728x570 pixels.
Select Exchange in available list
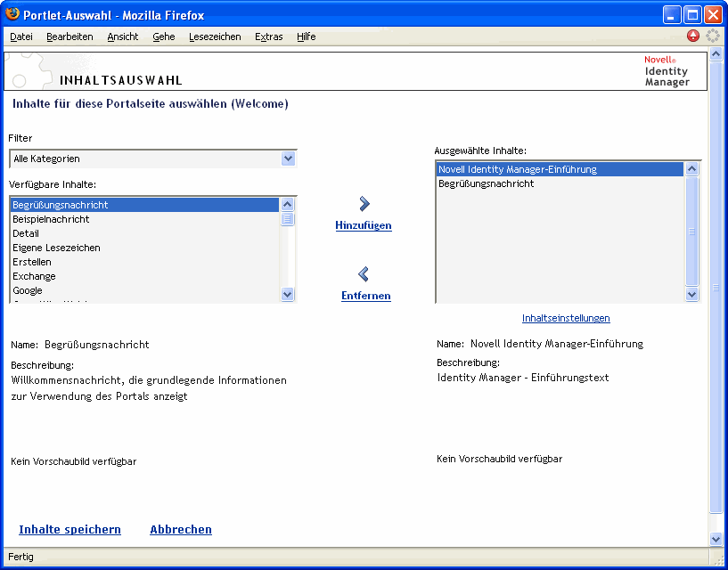(x=145, y=276)
